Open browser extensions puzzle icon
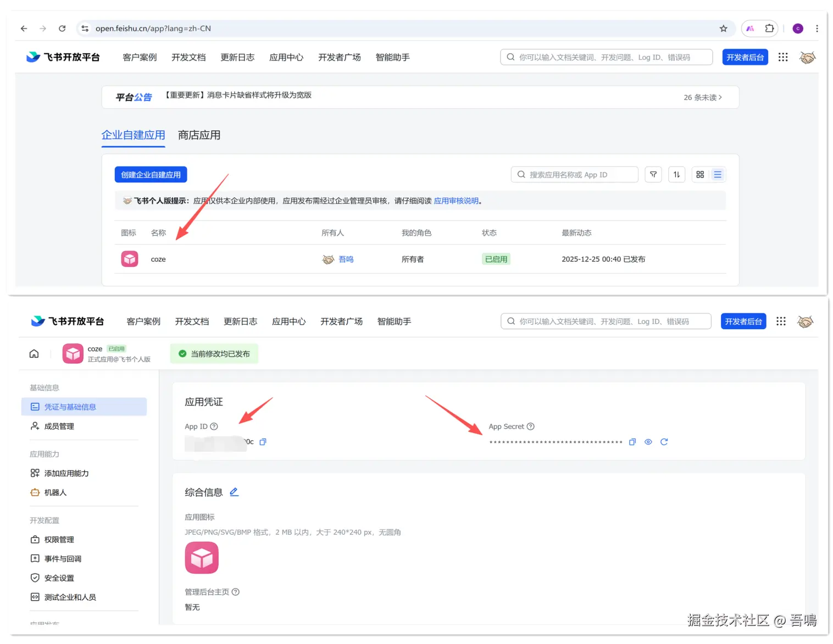833x644 pixels. coord(769,29)
